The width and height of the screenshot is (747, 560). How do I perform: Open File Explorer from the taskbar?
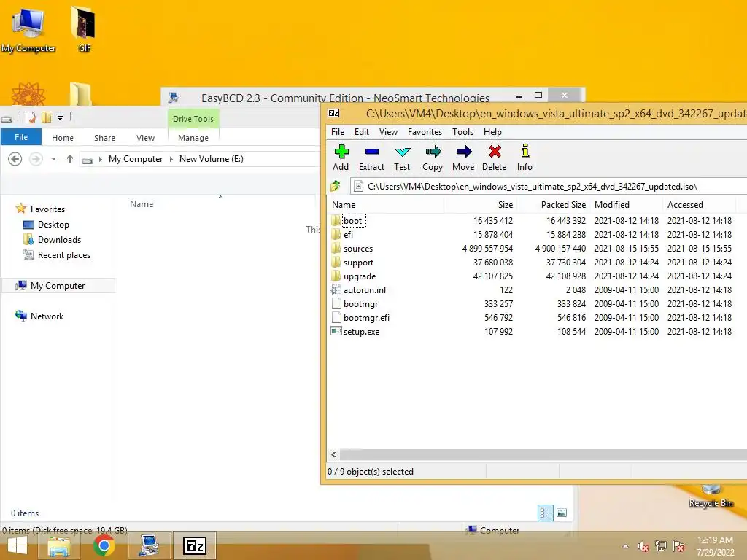(59, 545)
